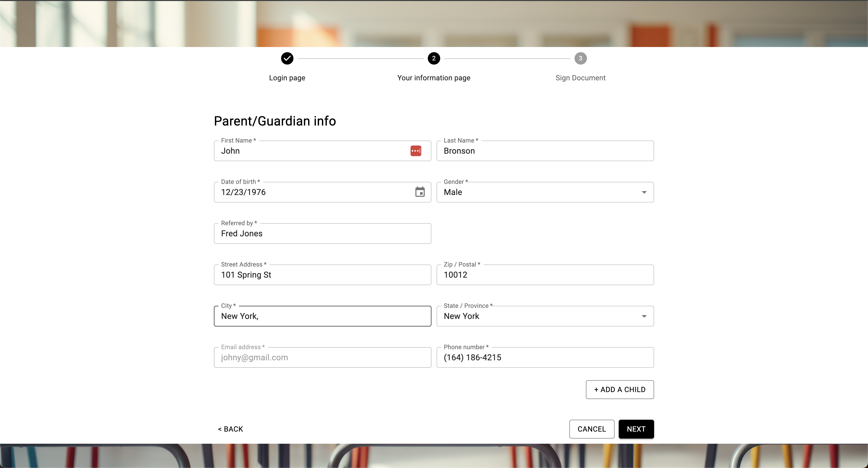Focus the Last Name field with Bronson

tap(545, 151)
